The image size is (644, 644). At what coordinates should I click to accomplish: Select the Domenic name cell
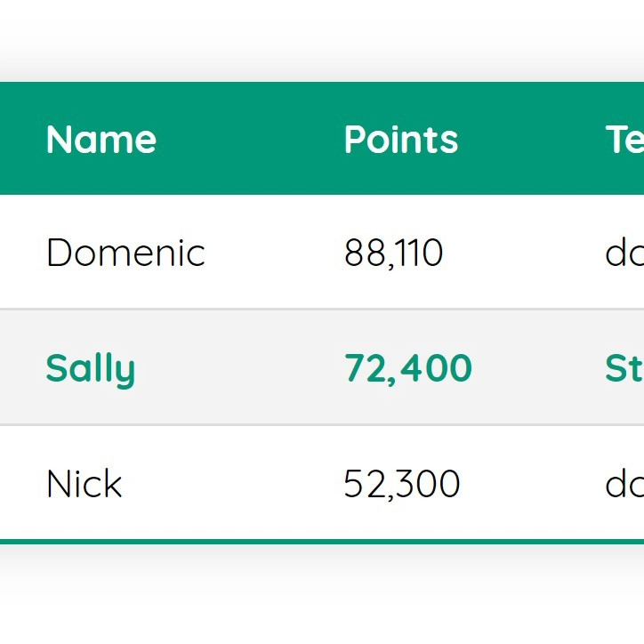(125, 253)
